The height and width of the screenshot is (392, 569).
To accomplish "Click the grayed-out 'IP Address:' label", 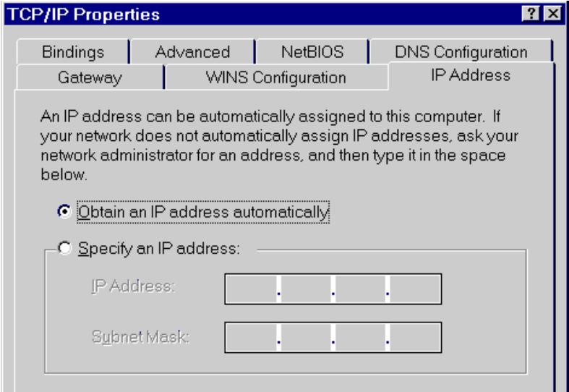I will (133, 286).
